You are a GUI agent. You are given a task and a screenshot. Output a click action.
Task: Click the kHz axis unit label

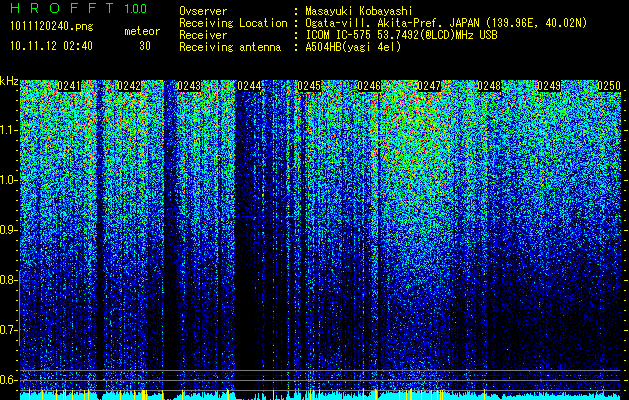point(9,81)
